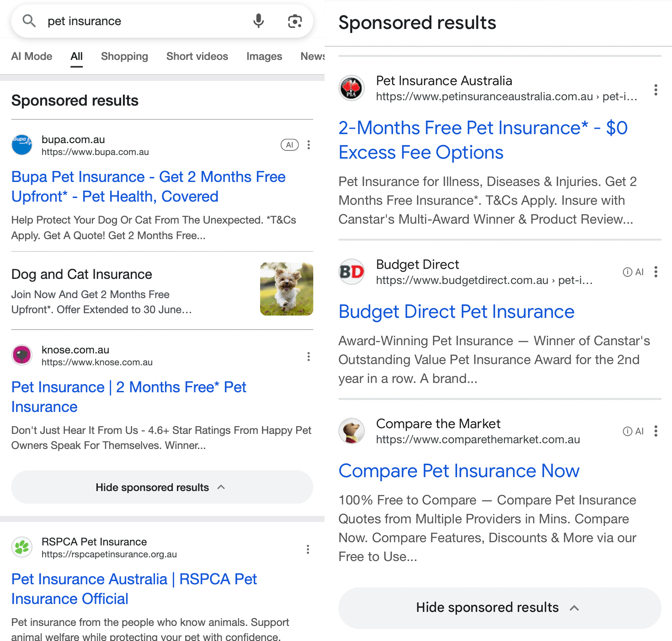Click the search magnifying glass icon
Image resolution: width=672 pixels, height=641 pixels.
[x=28, y=21]
